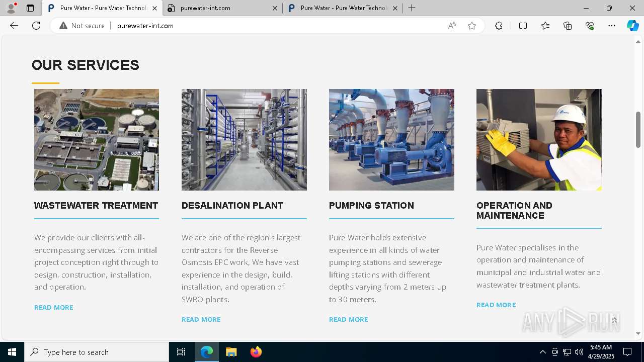This screenshot has width=644, height=362.
Task: Click the Wastewater Treatment heading
Action: coord(96,206)
